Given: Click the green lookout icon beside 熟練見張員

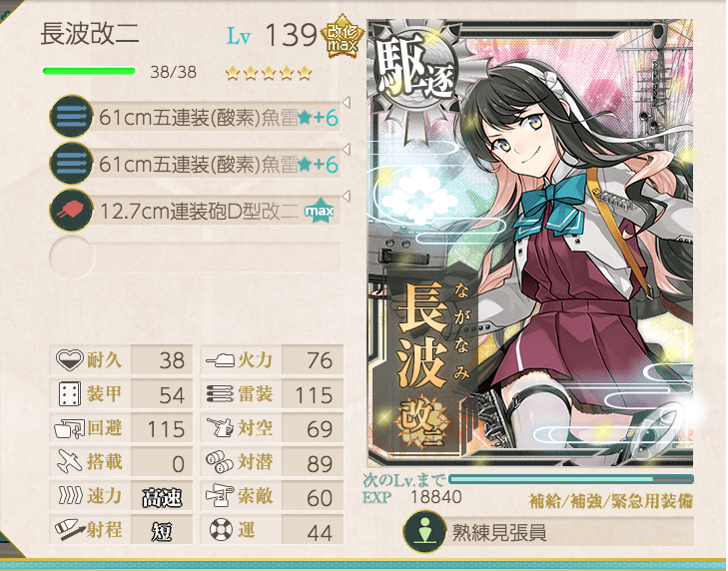Looking at the screenshot, I should (x=424, y=531).
